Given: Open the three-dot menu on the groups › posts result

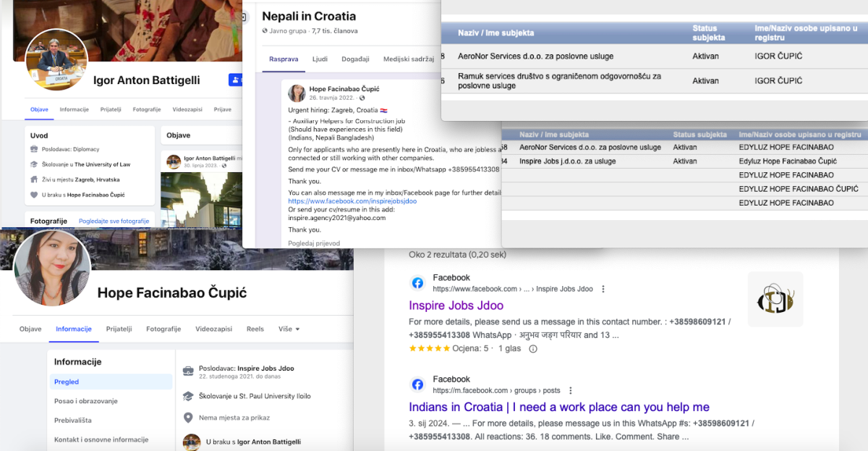Looking at the screenshot, I should pyautogui.click(x=571, y=390).
